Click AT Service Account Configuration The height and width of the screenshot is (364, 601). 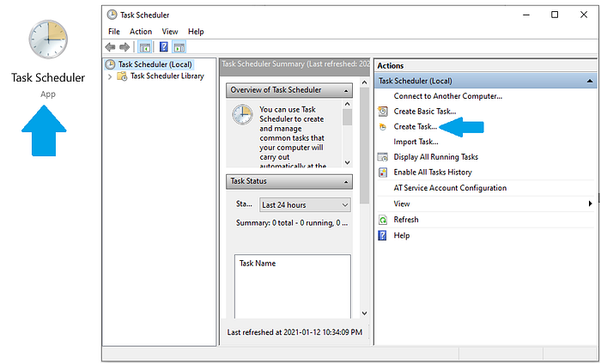pos(450,188)
